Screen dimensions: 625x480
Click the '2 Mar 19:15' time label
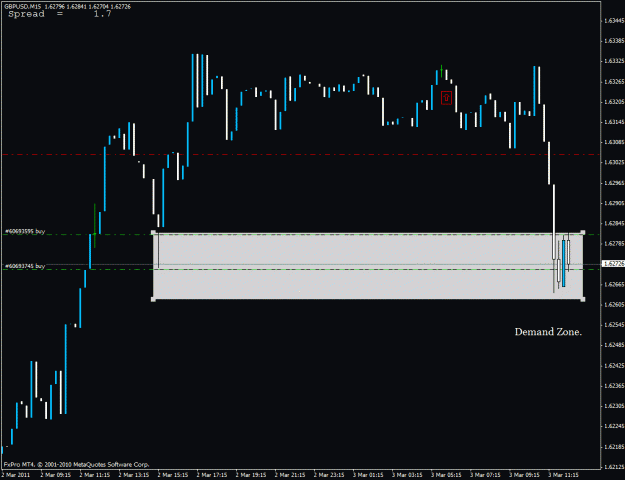[251, 475]
